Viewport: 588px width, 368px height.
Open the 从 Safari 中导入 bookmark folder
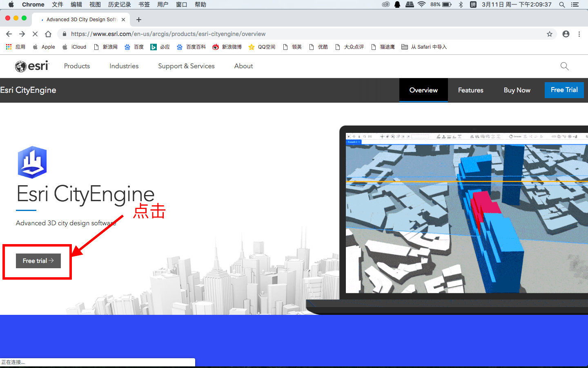pyautogui.click(x=424, y=47)
